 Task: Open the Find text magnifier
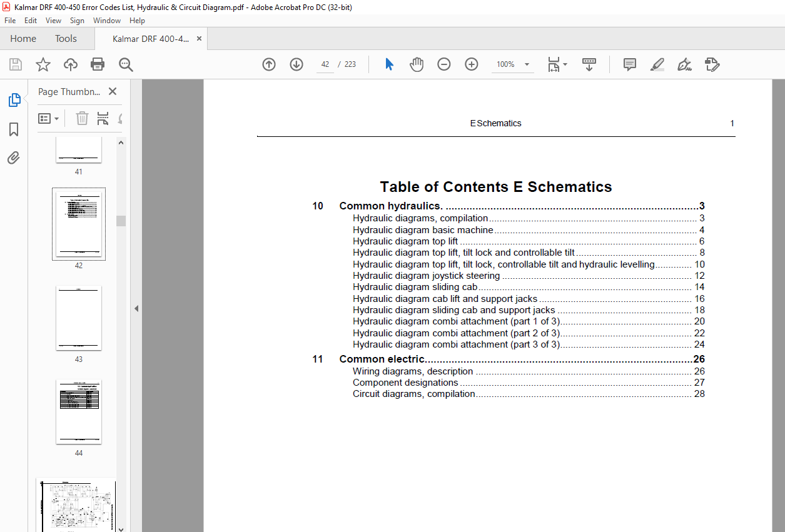(x=126, y=64)
